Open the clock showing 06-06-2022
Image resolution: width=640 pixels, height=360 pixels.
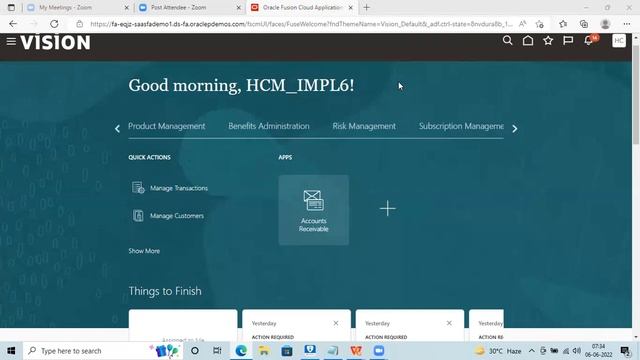pos(598,351)
